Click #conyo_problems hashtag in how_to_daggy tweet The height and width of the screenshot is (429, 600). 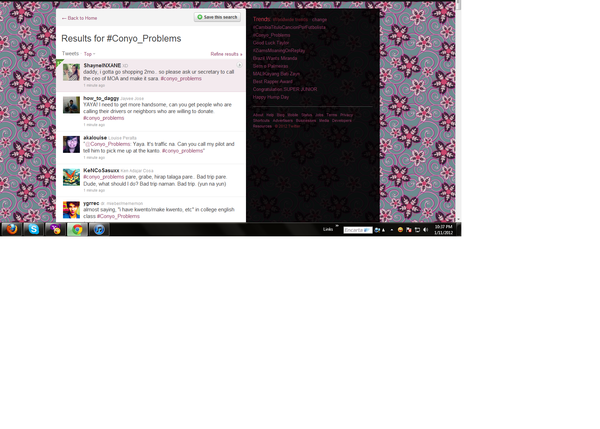coord(104,118)
